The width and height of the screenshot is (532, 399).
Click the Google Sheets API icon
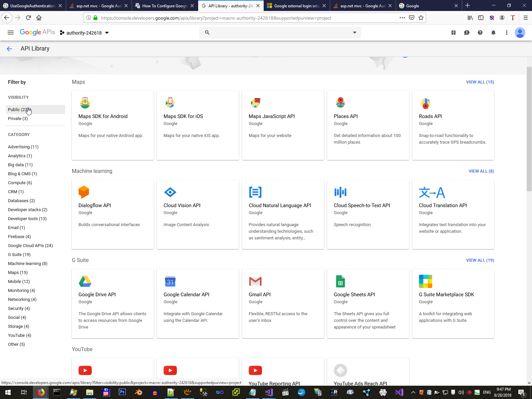click(340, 281)
